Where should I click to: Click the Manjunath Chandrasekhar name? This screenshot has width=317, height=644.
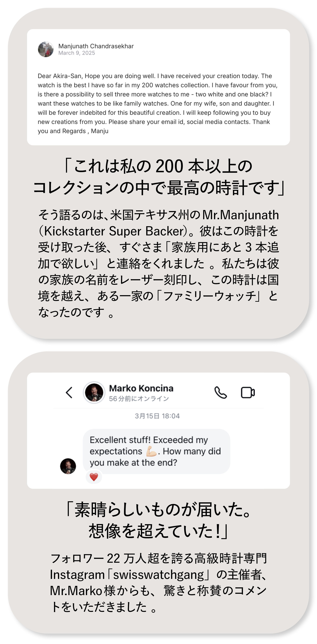(96, 46)
